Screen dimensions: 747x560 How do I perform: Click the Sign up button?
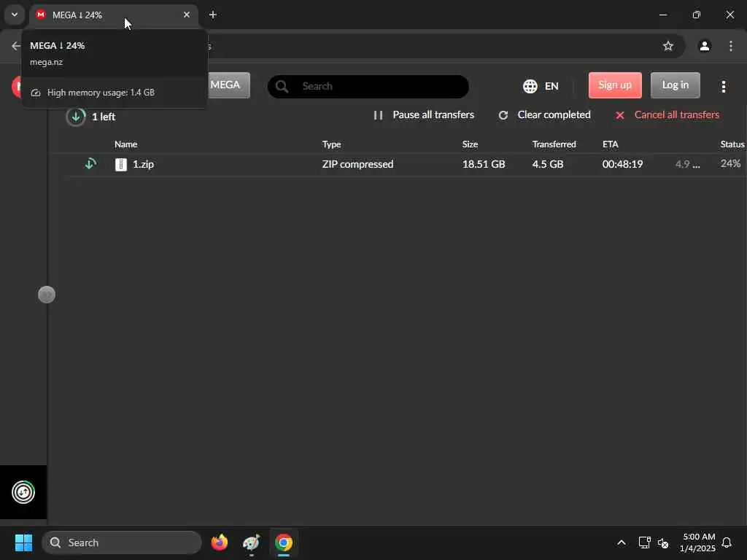click(615, 85)
